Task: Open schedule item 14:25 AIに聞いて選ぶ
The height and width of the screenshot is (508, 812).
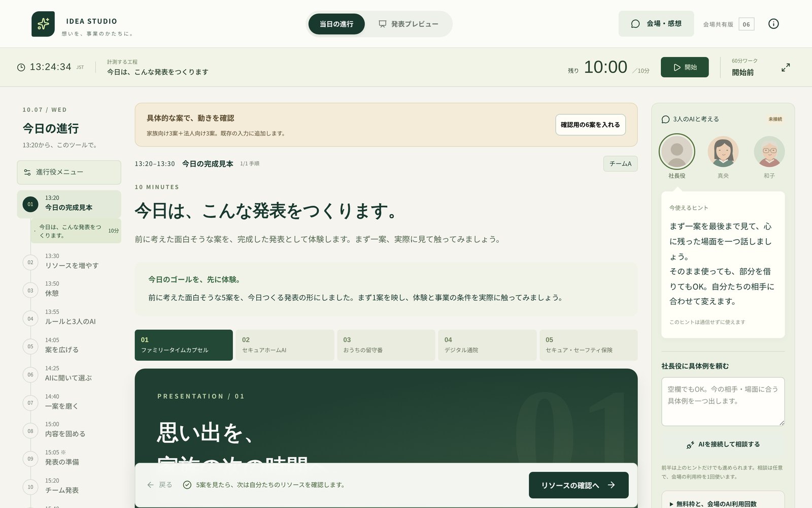Action: pyautogui.click(x=69, y=373)
